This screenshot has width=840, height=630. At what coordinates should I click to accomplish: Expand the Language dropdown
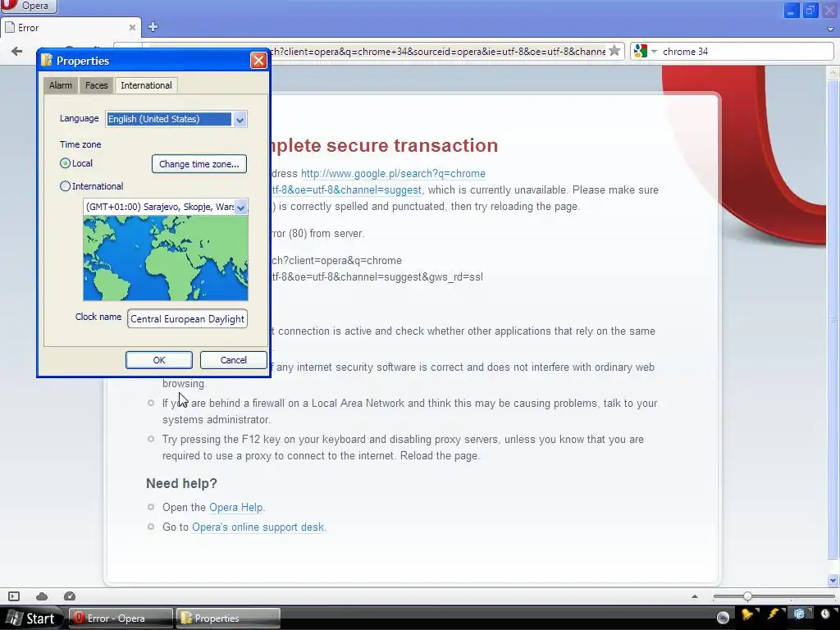click(240, 120)
